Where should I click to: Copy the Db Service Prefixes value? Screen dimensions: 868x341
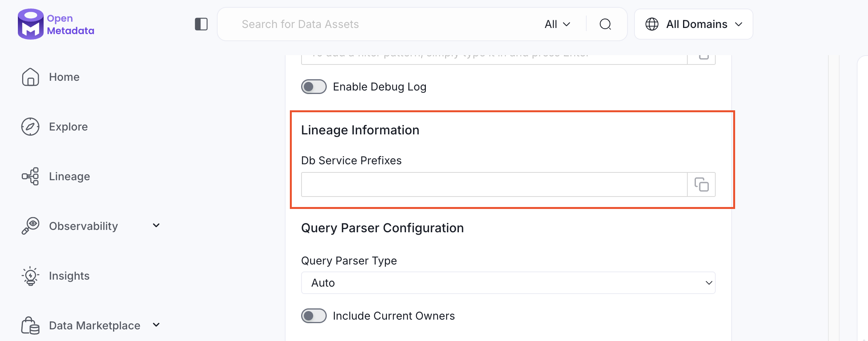(701, 184)
